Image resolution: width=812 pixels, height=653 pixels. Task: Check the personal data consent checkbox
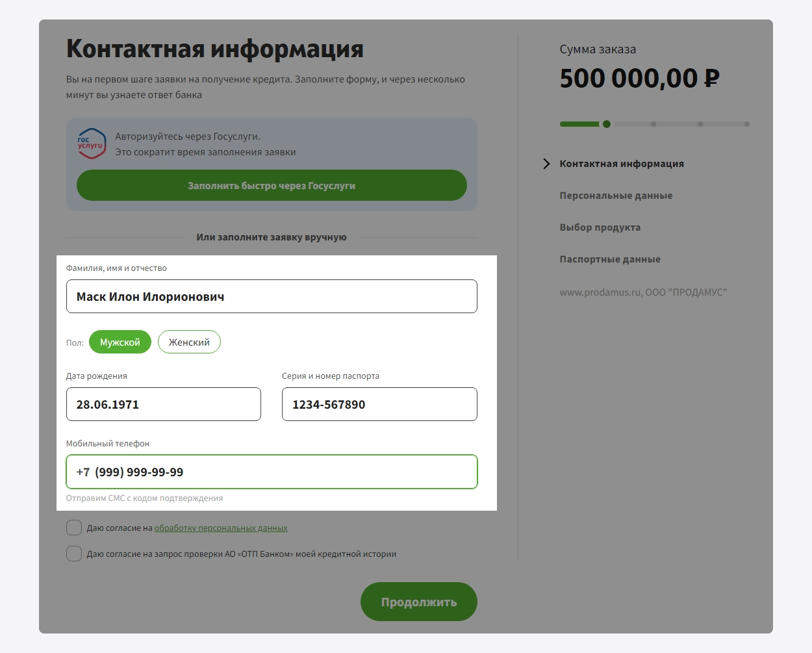(74, 528)
